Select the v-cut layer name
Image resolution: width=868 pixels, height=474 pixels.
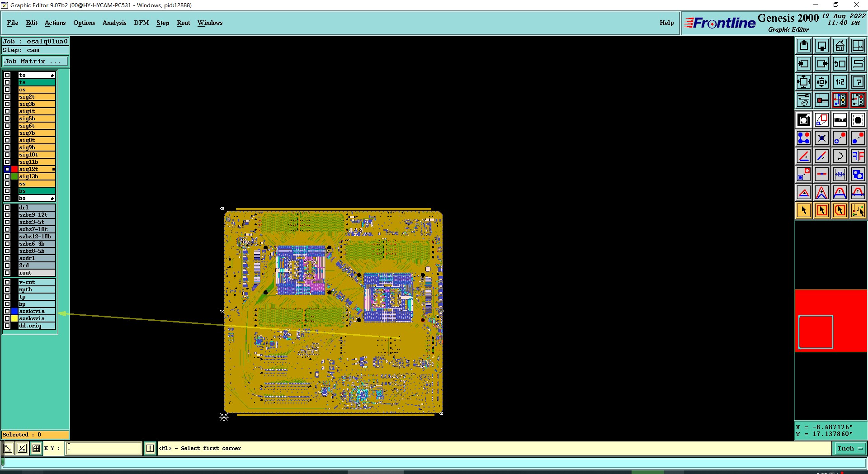point(37,282)
